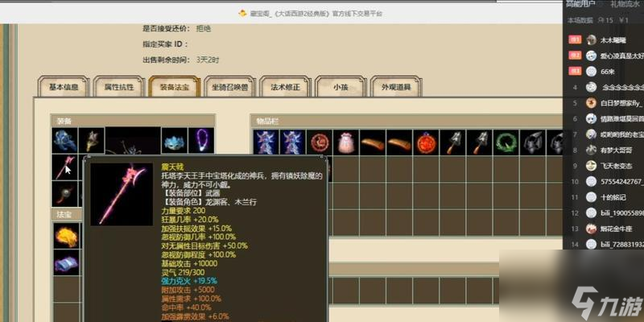The image size is (644, 322).
Task: Click the 震天戟 item name in tooltip
Action: (x=172, y=167)
